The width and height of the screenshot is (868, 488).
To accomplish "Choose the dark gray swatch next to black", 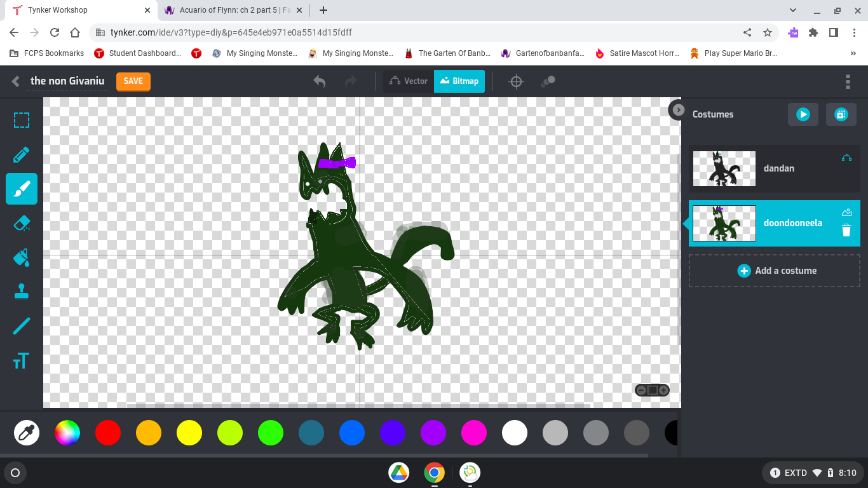I will (637, 433).
